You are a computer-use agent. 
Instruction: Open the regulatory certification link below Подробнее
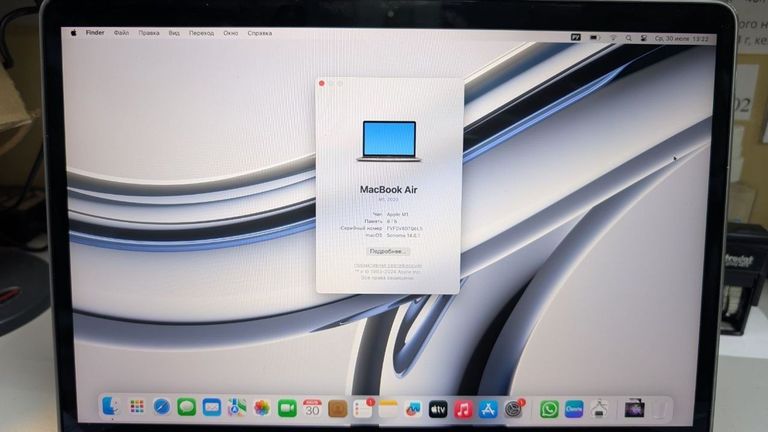click(388, 265)
